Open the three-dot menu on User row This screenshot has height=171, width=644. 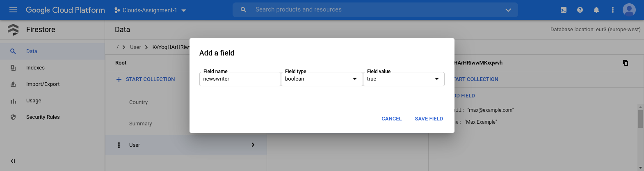click(119, 145)
